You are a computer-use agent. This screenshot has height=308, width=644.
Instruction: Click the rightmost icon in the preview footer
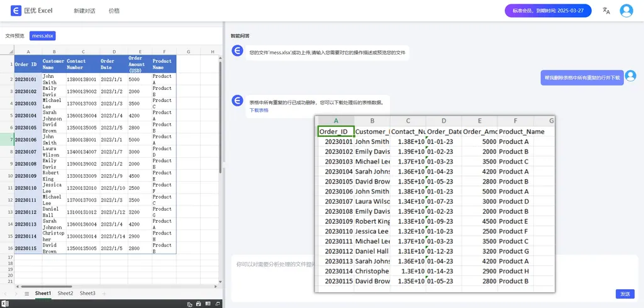[x=218, y=304]
